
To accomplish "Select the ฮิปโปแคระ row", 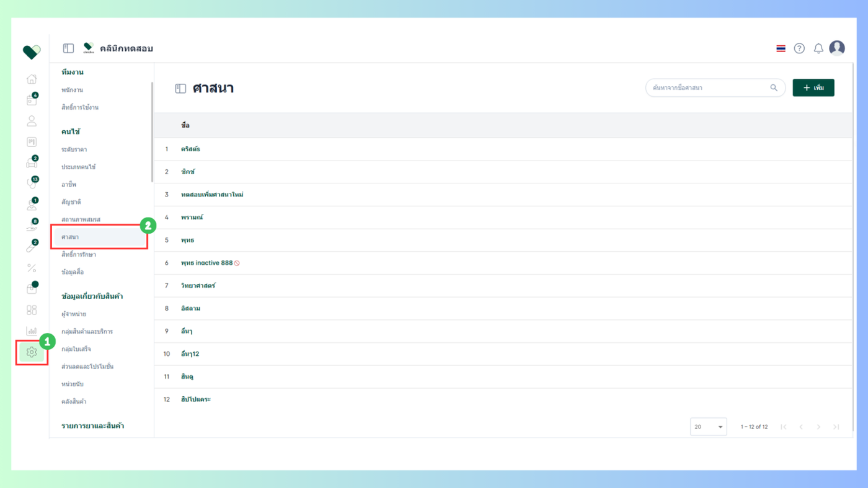I will coord(503,399).
